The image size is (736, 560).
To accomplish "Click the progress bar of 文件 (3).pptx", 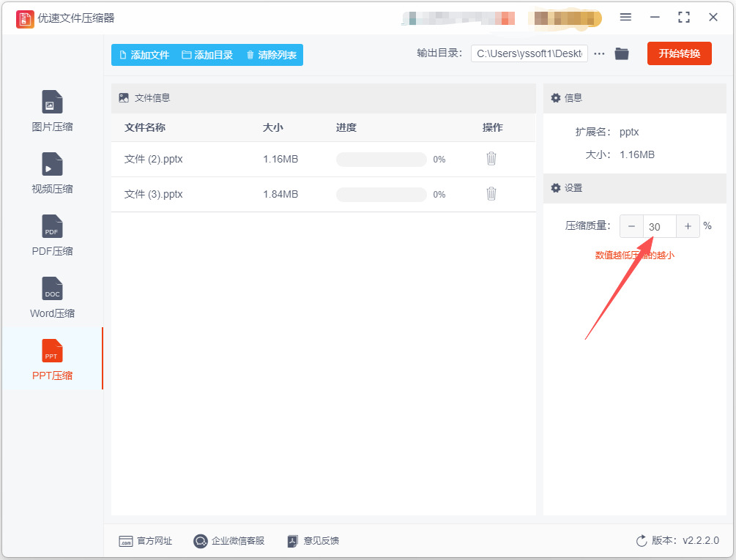I will pos(381,195).
